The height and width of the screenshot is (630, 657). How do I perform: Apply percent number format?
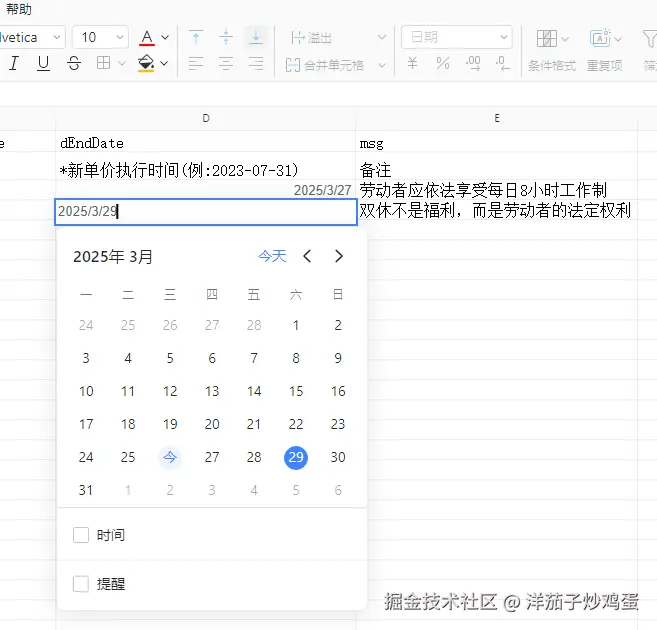(443, 63)
